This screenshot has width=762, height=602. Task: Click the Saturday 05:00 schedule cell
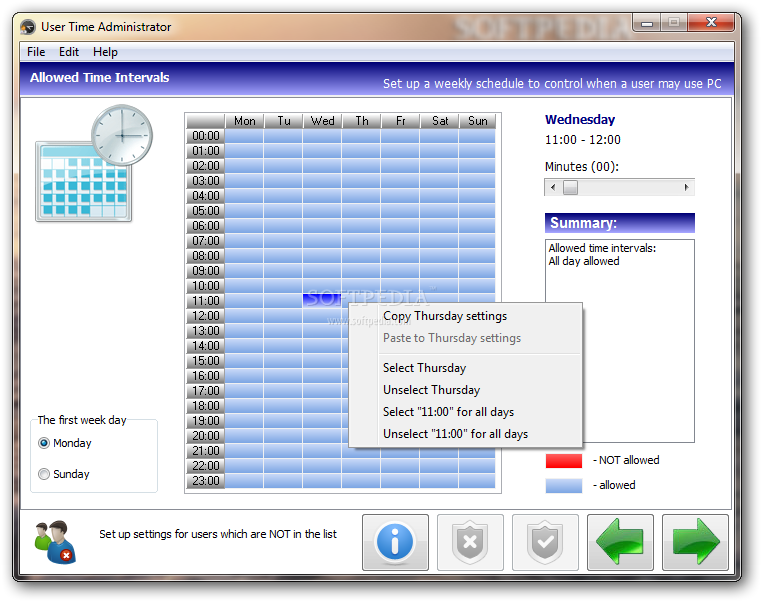click(x=440, y=211)
